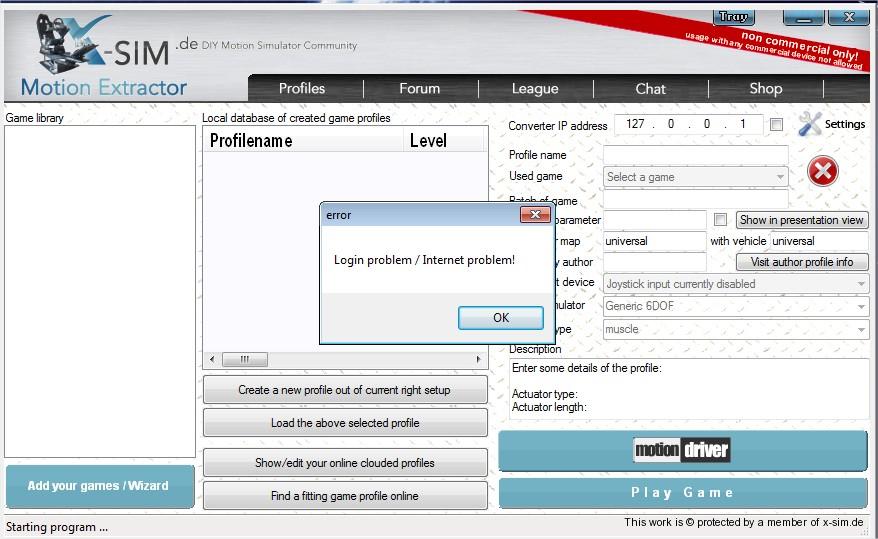
Task: Enable the checkbox left of Show in presentation view
Action: pyautogui.click(x=720, y=220)
